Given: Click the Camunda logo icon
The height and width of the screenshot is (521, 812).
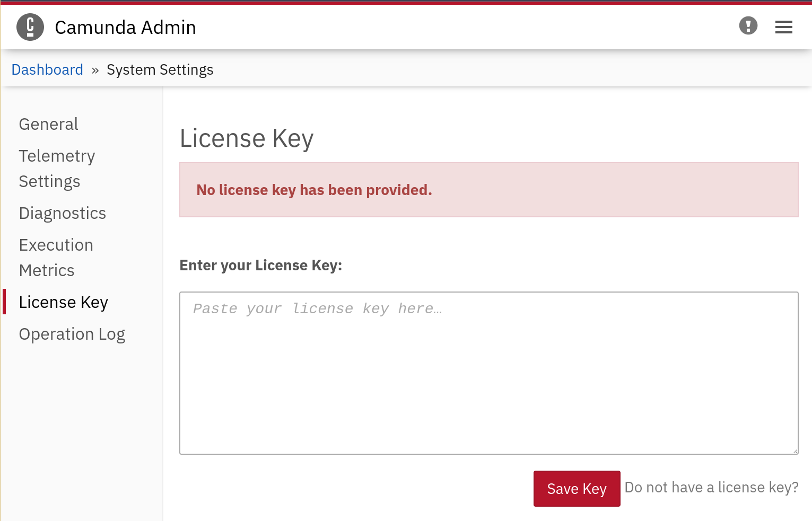Looking at the screenshot, I should (30, 27).
